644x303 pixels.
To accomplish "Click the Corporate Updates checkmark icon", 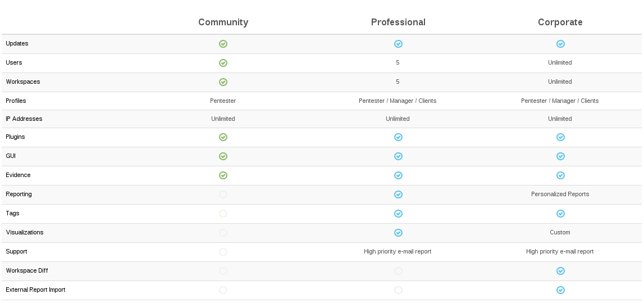I will tap(560, 44).
